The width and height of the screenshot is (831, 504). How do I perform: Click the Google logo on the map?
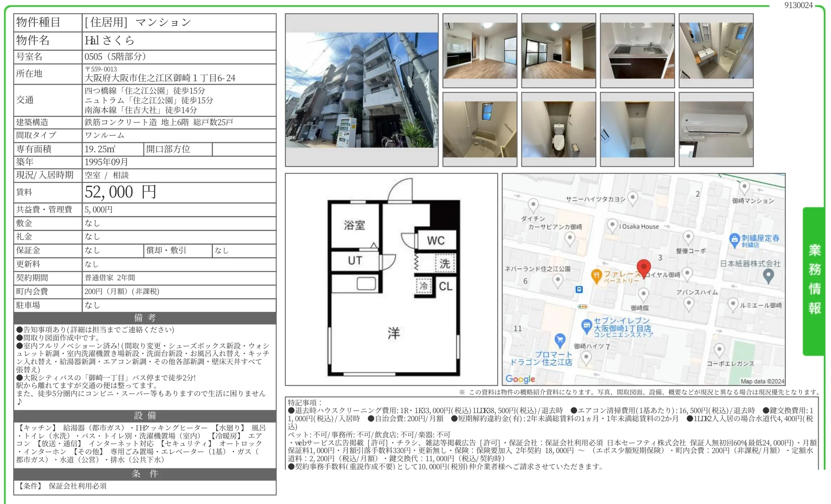pos(520,379)
